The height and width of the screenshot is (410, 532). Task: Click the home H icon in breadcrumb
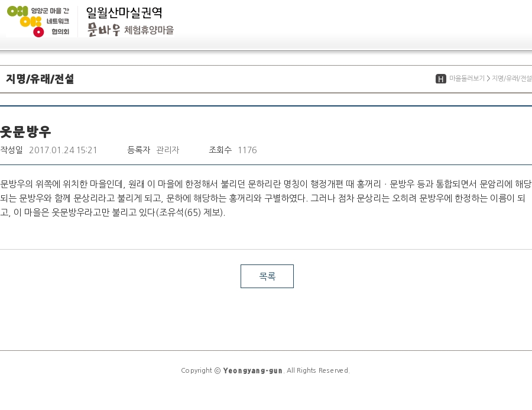441,79
